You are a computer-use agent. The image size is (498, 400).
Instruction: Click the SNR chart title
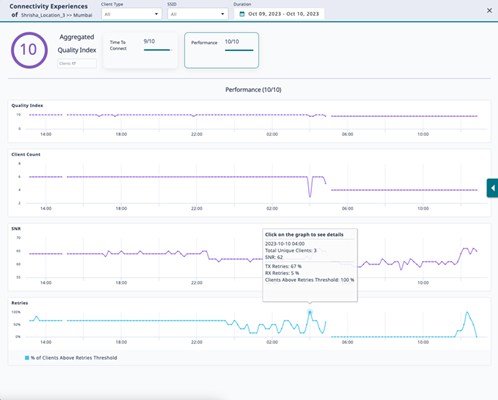click(16, 229)
